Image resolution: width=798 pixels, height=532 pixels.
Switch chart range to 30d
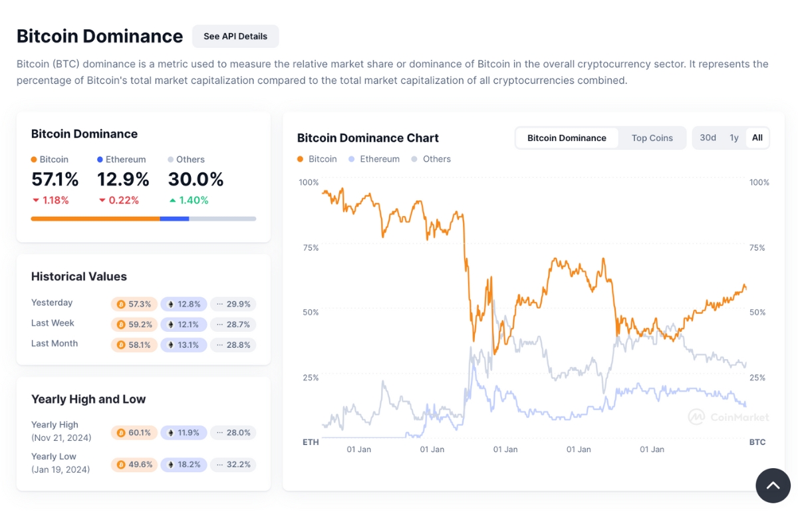click(x=708, y=138)
